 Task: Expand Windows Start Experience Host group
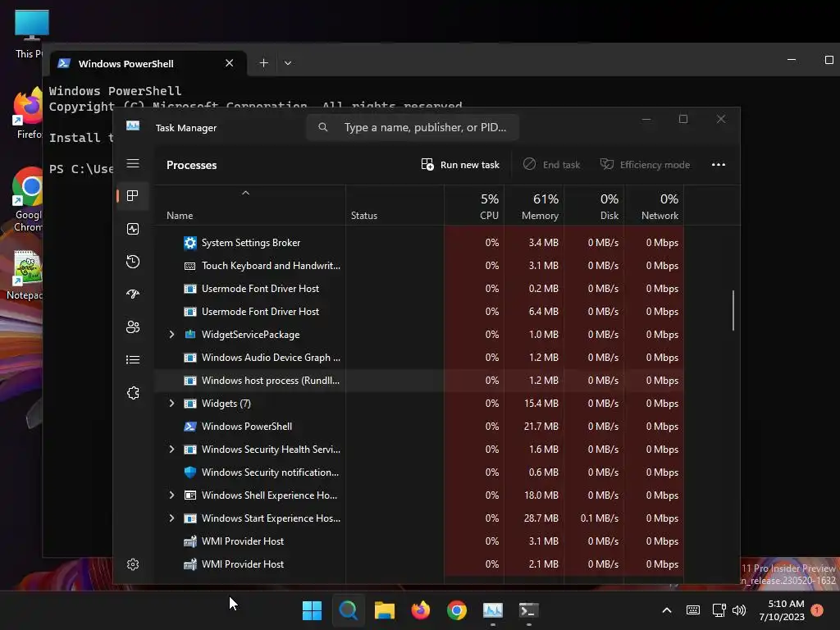[x=171, y=518]
